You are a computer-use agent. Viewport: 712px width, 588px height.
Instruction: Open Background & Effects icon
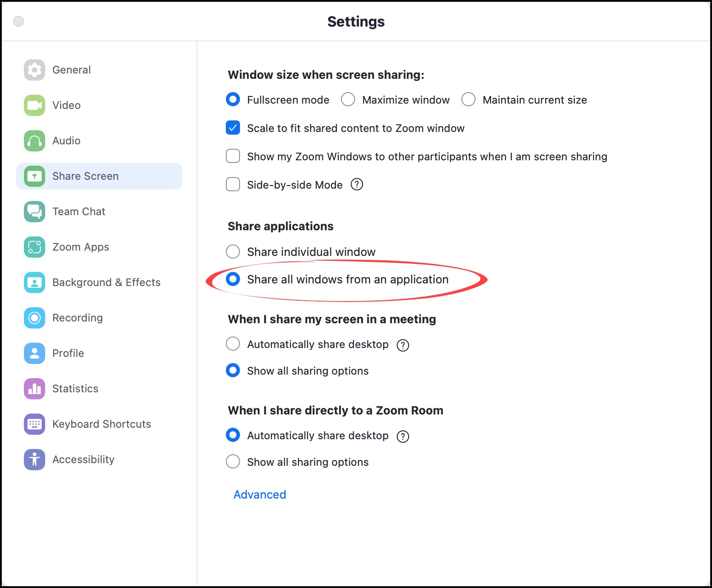(x=35, y=282)
